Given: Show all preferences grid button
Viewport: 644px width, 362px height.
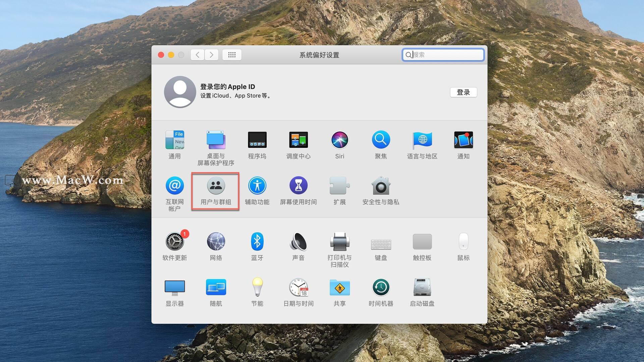Looking at the screenshot, I should coord(232,55).
